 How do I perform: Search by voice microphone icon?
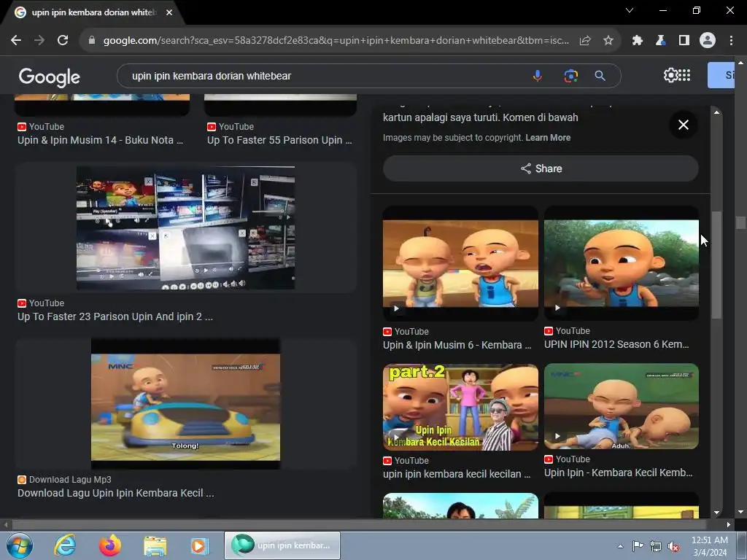click(x=538, y=76)
